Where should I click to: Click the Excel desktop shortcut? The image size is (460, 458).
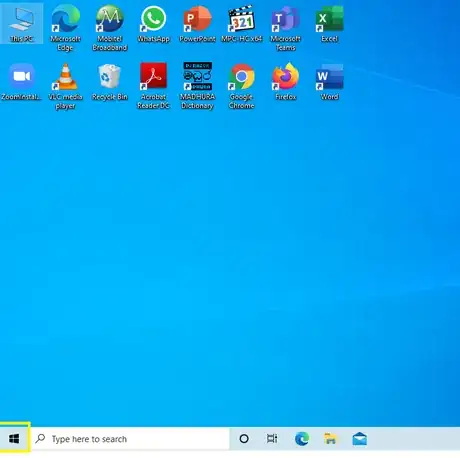click(330, 24)
